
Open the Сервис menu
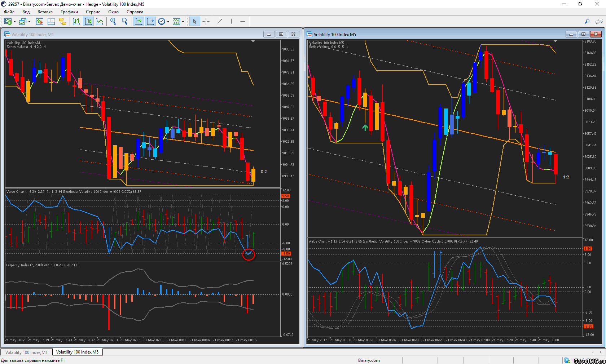coord(93,12)
